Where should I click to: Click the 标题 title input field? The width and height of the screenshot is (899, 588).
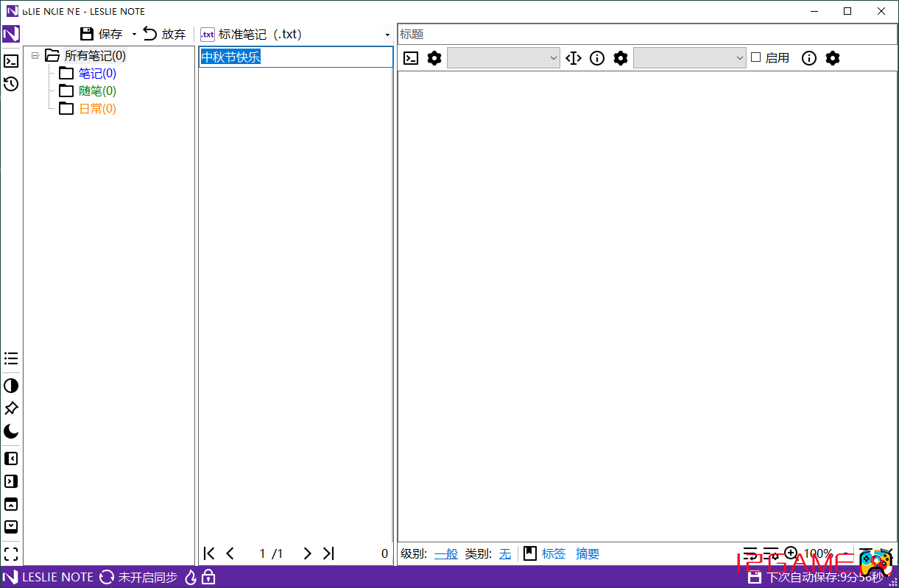(x=646, y=34)
